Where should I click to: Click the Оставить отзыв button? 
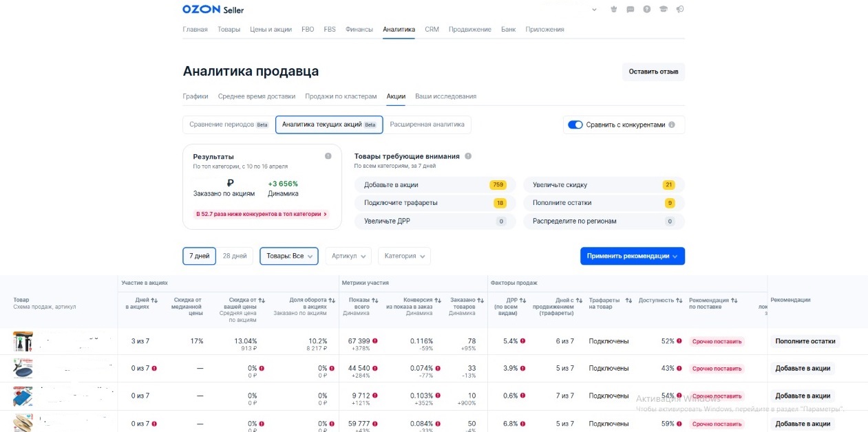tap(654, 72)
